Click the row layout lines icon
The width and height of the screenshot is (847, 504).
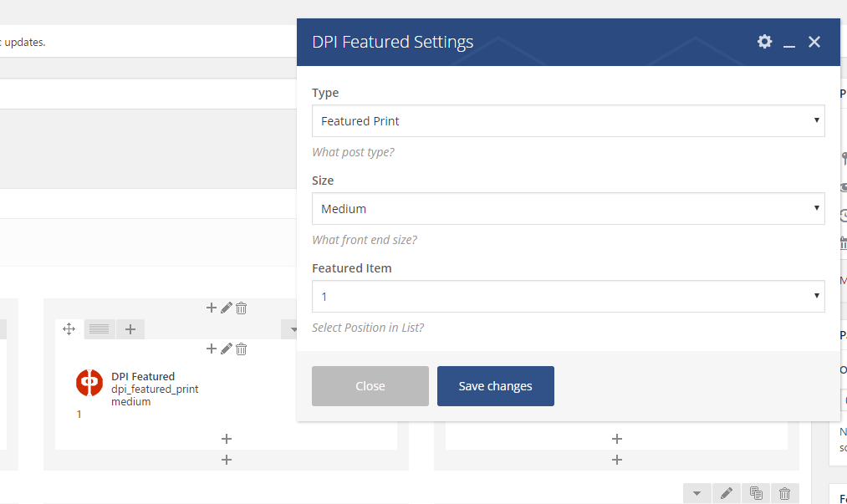pyautogui.click(x=99, y=329)
